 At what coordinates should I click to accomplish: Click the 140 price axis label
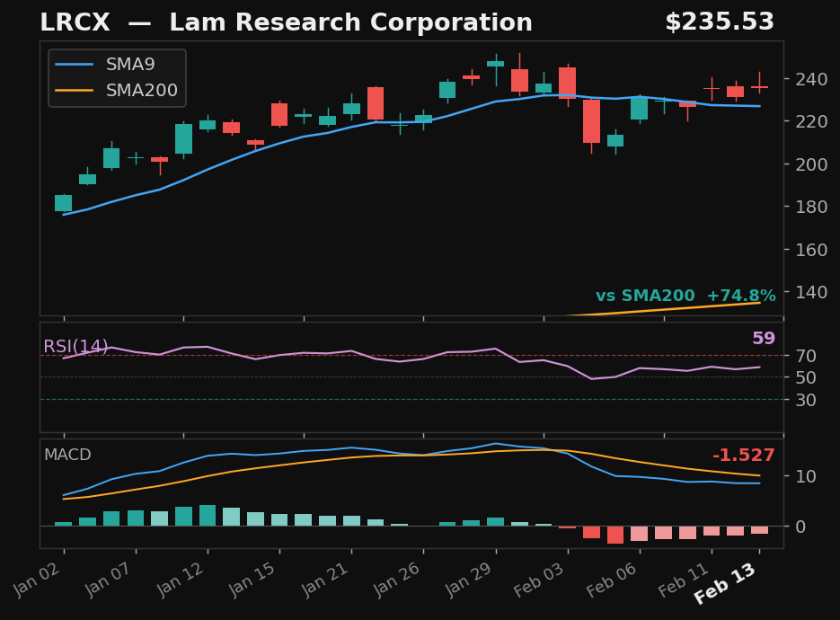811,293
